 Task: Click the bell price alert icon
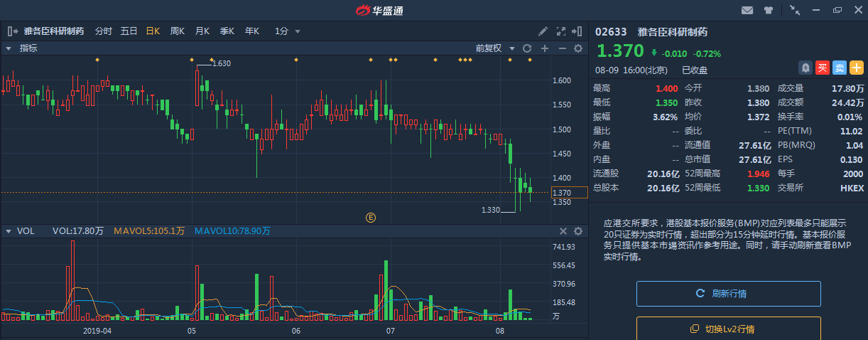click(x=805, y=68)
